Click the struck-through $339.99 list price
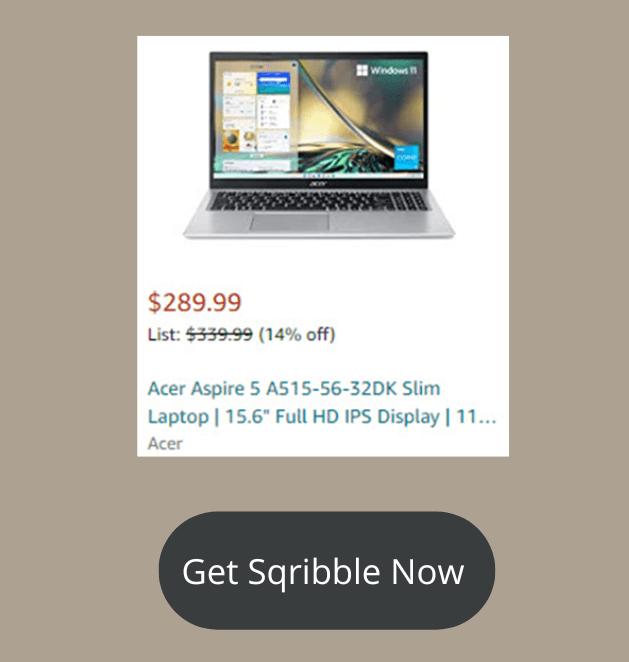This screenshot has height=662, width=629. pos(220,334)
